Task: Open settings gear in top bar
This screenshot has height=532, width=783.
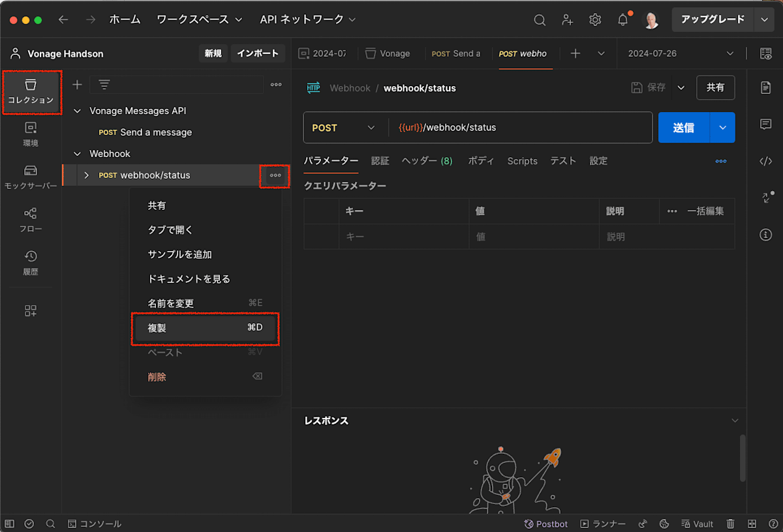Action: 595,20
